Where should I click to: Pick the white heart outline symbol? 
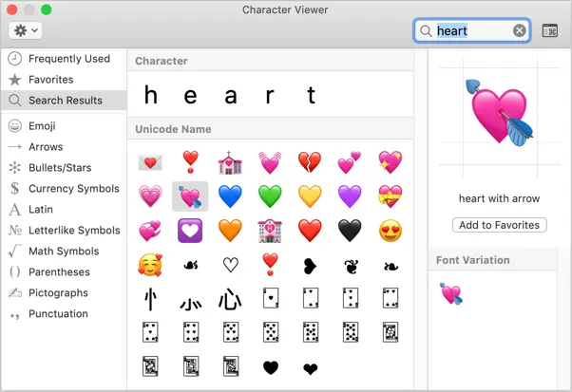click(231, 265)
